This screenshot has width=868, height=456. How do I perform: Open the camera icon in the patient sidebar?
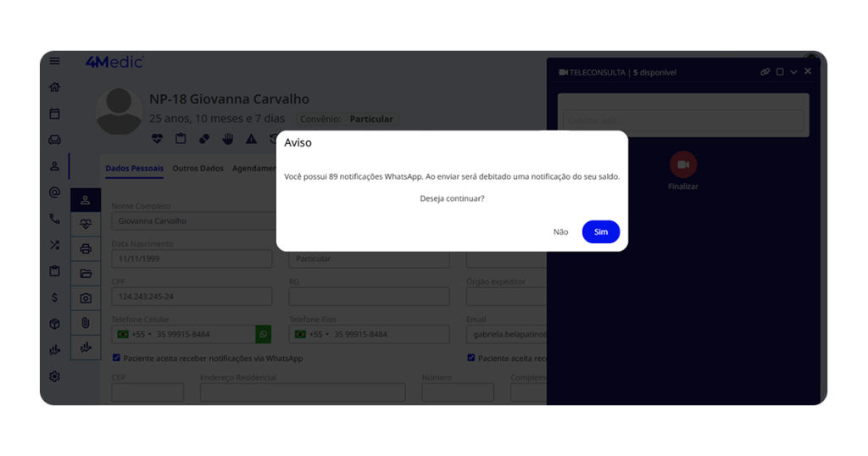86,298
